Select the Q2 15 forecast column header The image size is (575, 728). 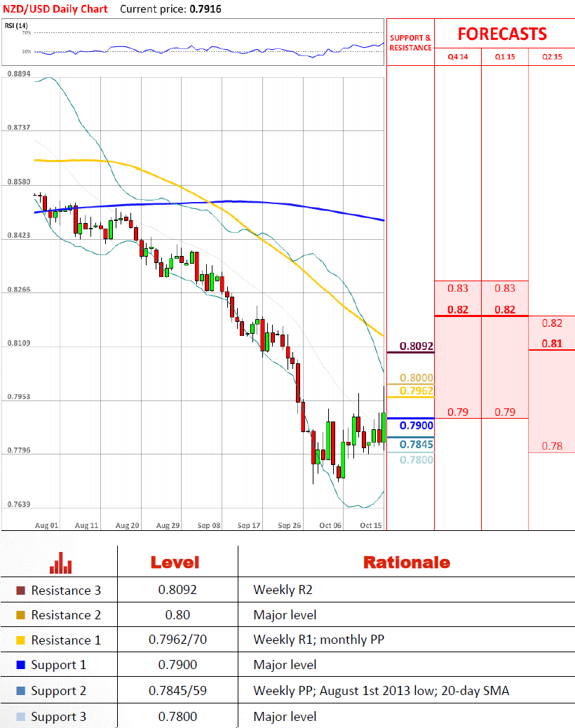552,57
